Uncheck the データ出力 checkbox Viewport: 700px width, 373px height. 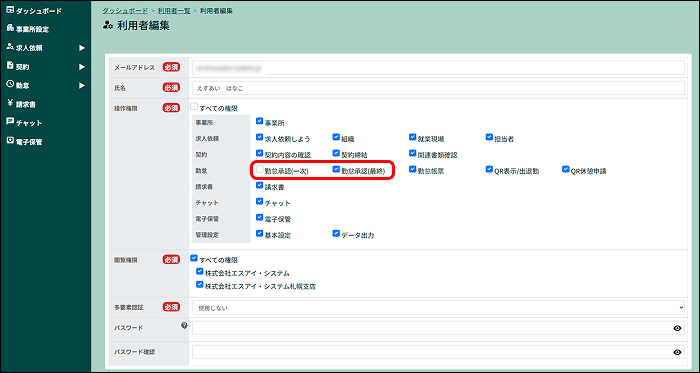[x=336, y=233]
